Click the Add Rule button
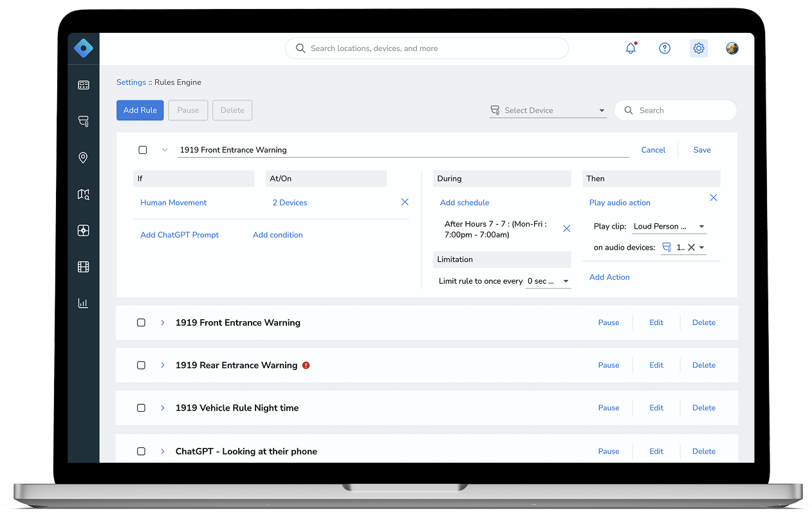 (140, 110)
